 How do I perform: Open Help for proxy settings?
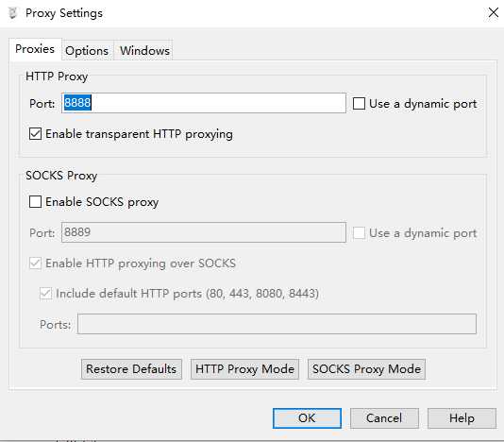click(462, 418)
